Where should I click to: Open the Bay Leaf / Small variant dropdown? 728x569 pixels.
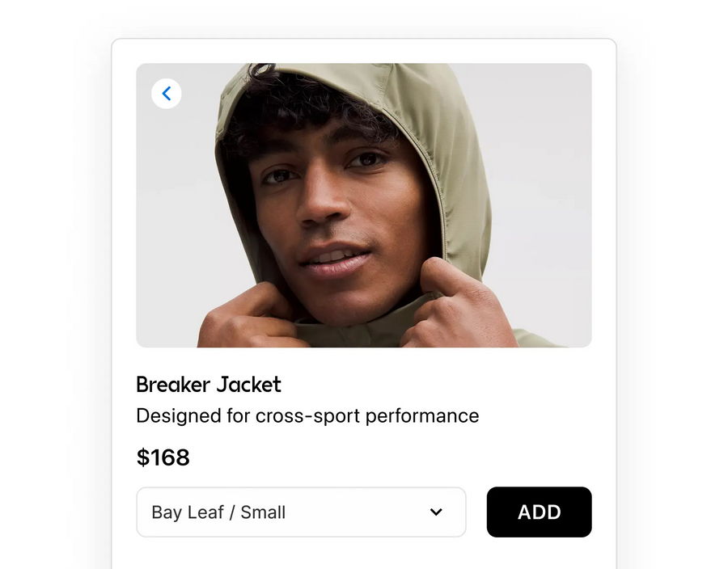point(301,512)
